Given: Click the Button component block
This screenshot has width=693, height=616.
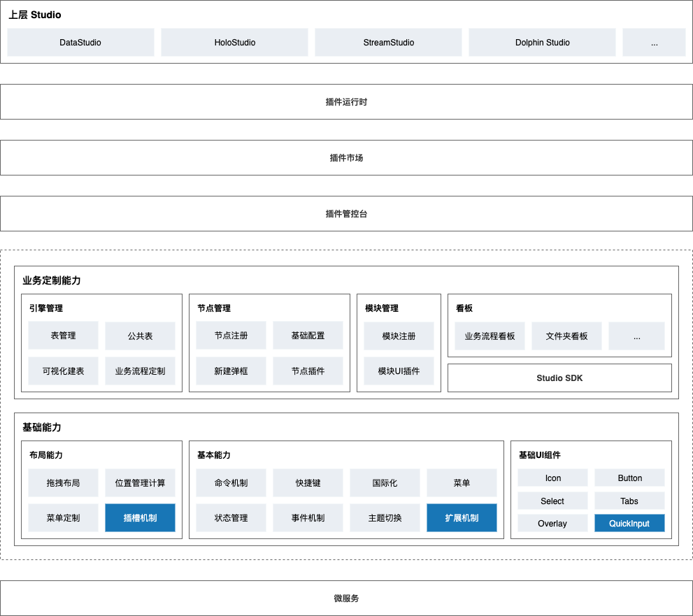Looking at the screenshot, I should (630, 478).
